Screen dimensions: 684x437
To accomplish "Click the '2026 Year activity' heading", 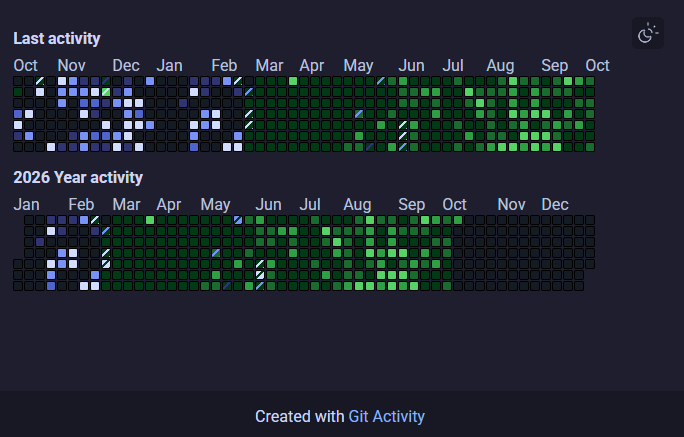I will tap(78, 178).
